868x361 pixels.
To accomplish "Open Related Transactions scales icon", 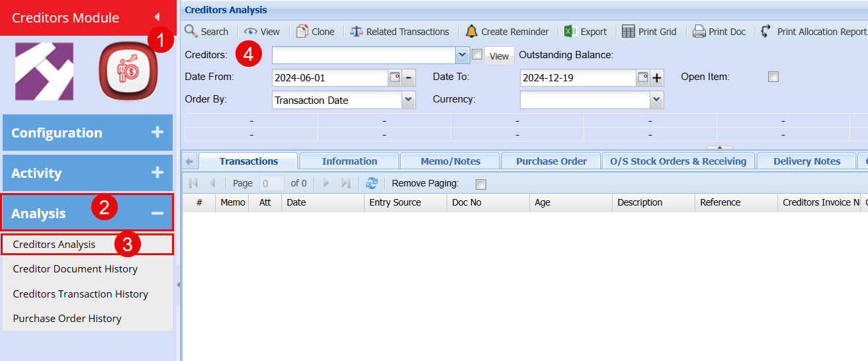I will click(357, 31).
